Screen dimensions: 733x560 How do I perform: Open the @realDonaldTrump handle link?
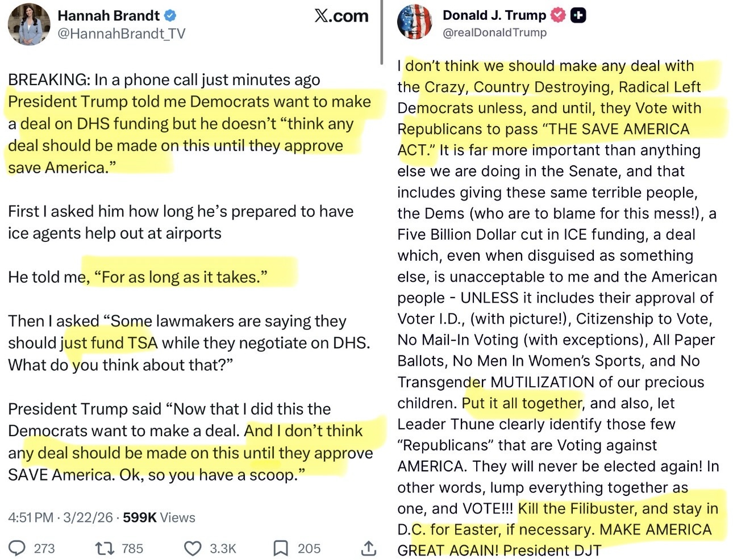[494, 32]
